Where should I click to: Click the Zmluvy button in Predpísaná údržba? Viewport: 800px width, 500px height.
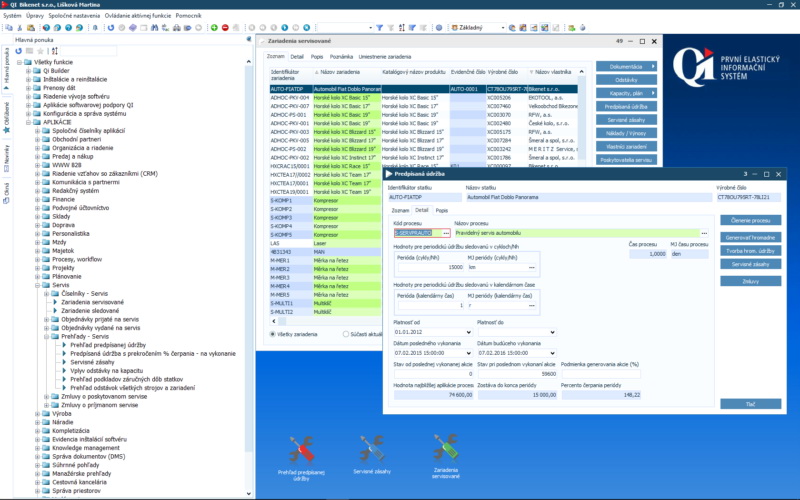751,281
